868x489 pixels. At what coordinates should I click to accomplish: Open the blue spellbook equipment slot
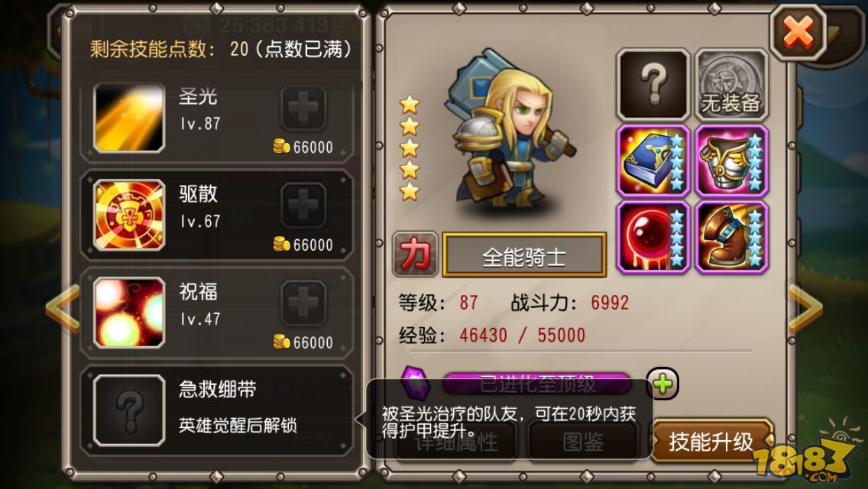tap(653, 161)
